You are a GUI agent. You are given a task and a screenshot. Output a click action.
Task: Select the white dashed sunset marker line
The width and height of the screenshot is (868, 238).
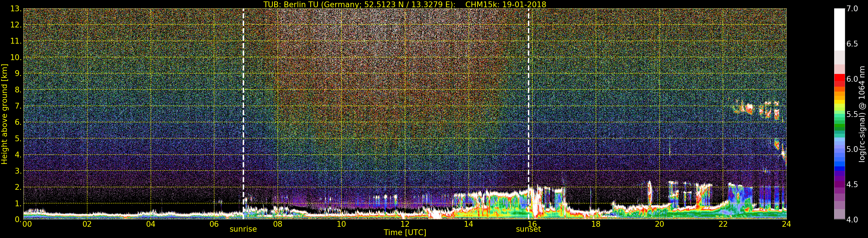tap(528, 114)
